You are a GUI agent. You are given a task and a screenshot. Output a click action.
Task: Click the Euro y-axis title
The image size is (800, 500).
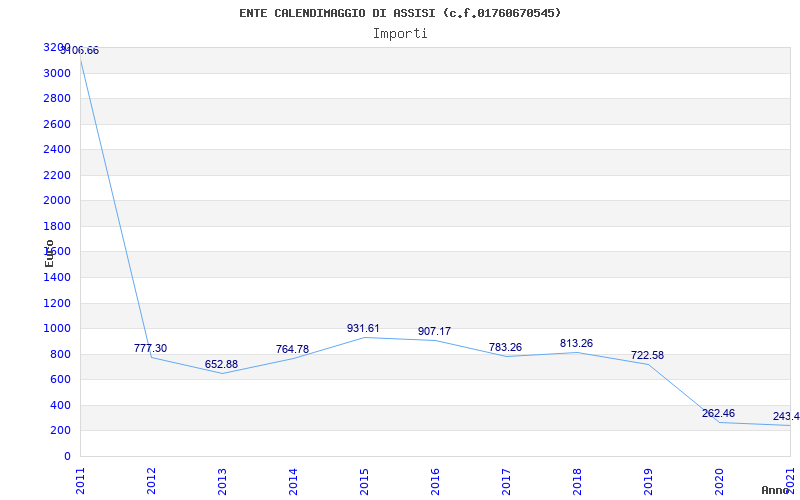point(49,253)
